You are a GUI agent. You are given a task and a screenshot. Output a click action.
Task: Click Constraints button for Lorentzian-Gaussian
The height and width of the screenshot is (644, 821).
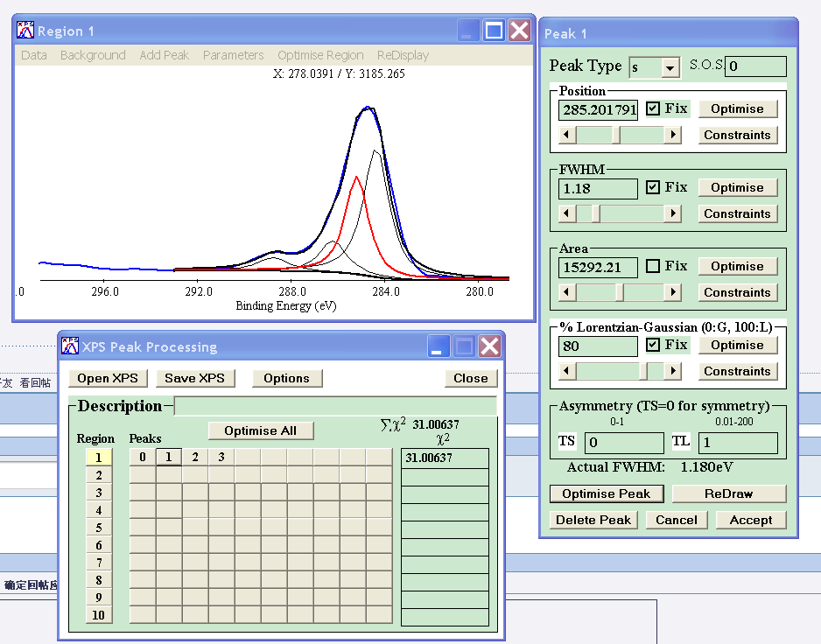coord(737,371)
